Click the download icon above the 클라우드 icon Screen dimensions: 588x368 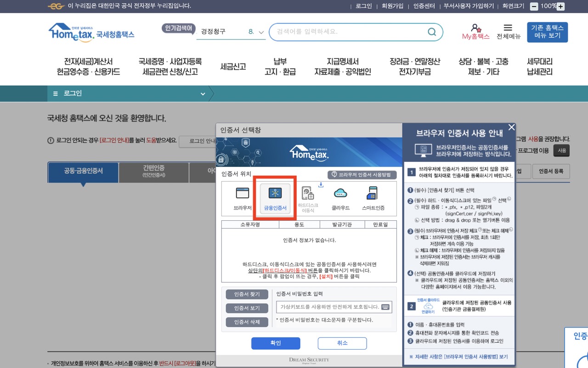[x=321, y=185]
